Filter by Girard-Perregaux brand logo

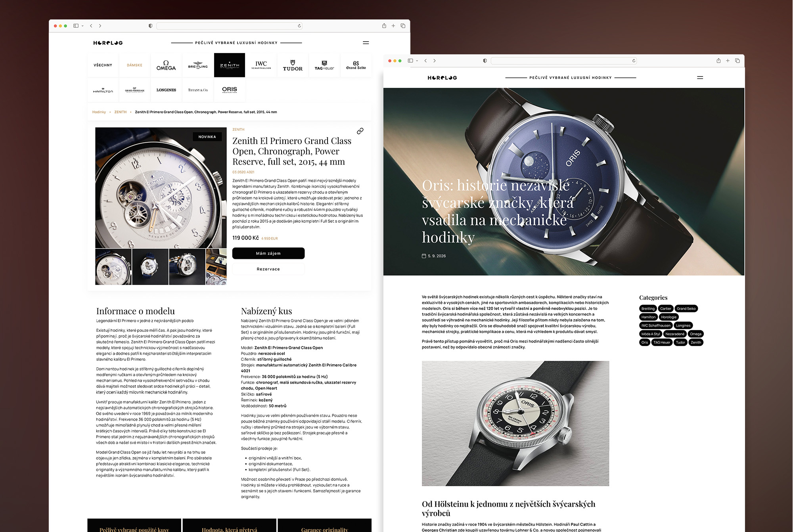[x=134, y=90]
